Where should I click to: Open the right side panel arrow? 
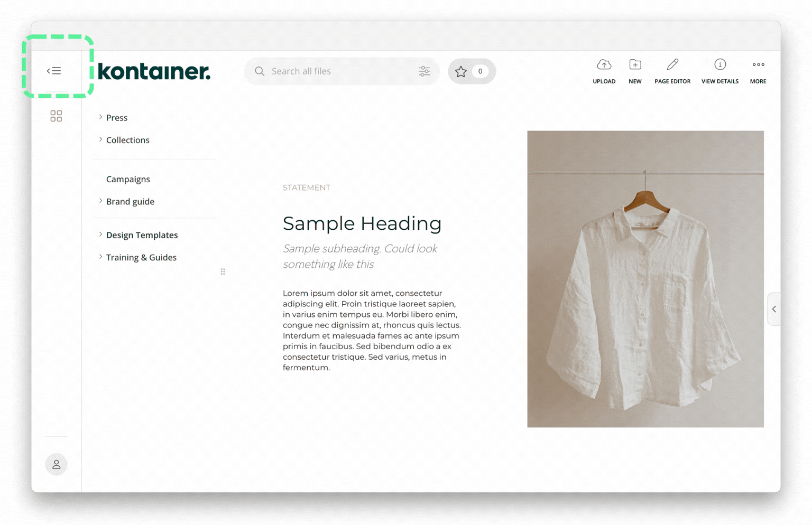coord(774,309)
